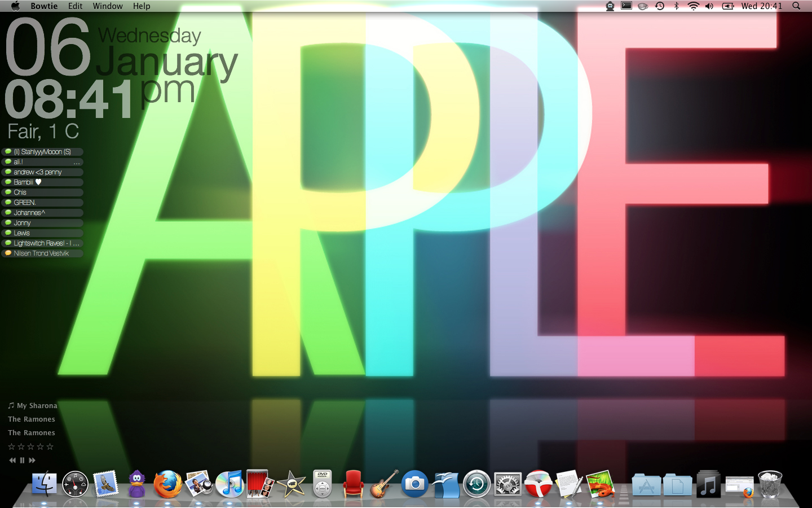Image resolution: width=812 pixels, height=508 pixels.
Task: Launch Dashboard from the dock
Action: (x=75, y=484)
